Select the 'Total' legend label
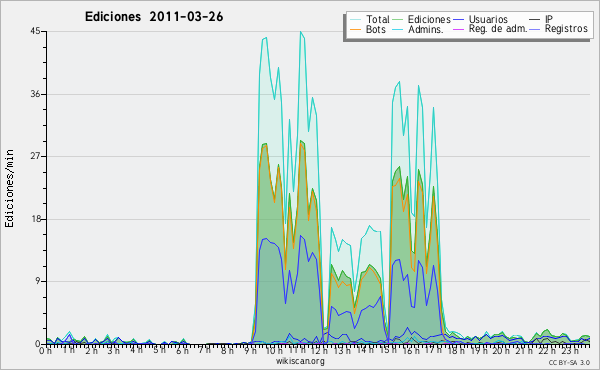 (377, 19)
